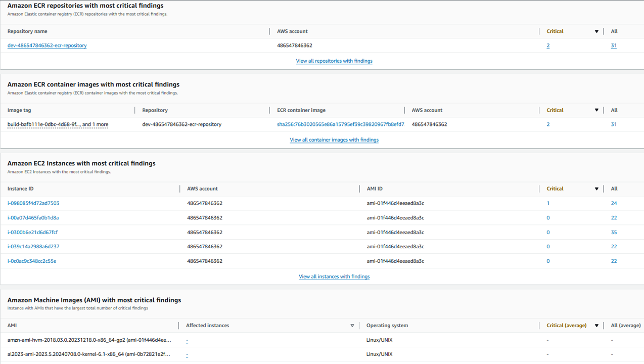Click All findings 22 for i-00a07d465fa0b1d8a
This screenshot has height=364, width=644.
point(614,218)
